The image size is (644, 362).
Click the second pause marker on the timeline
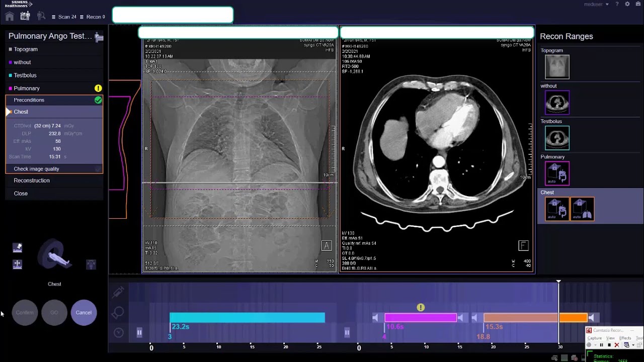(x=347, y=332)
